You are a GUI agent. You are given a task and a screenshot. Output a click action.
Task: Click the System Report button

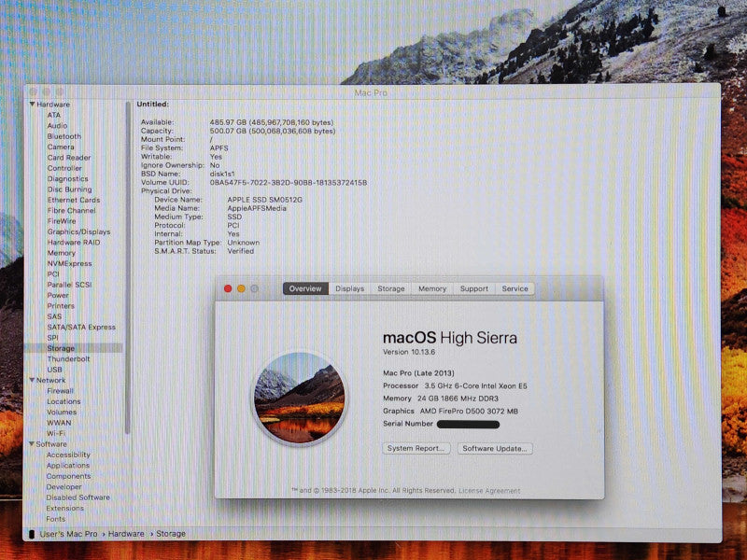coord(416,449)
